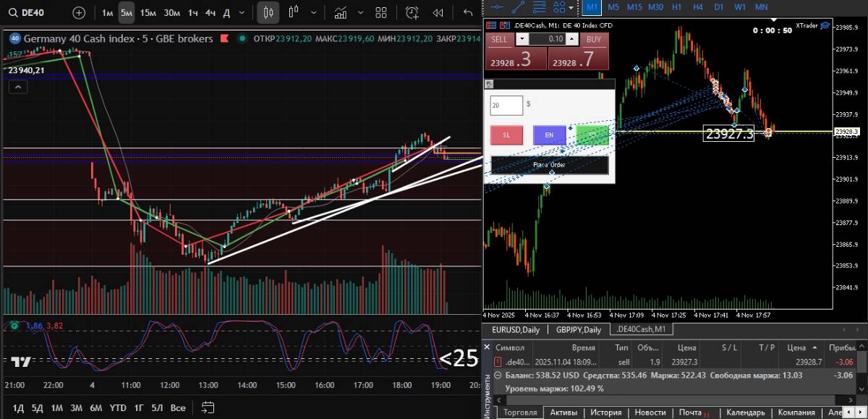Viewport: 868px width, 419px height.
Task: Open the История tab
Action: (x=605, y=412)
